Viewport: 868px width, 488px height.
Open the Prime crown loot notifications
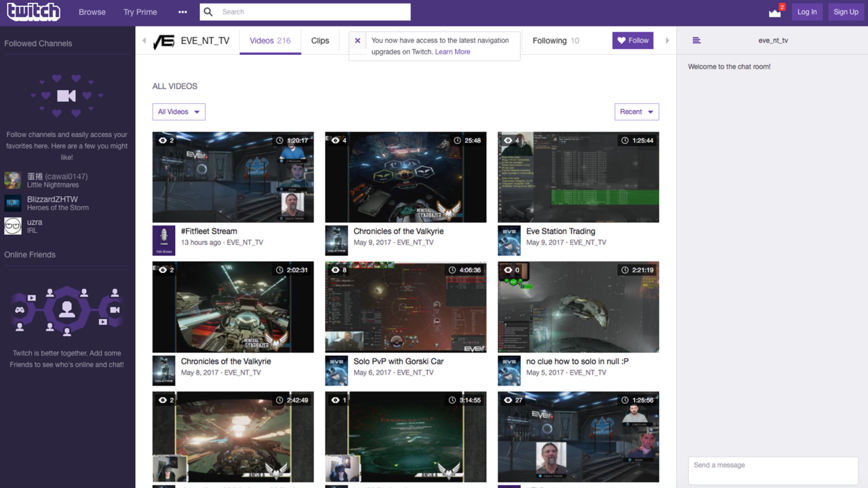click(x=775, y=12)
